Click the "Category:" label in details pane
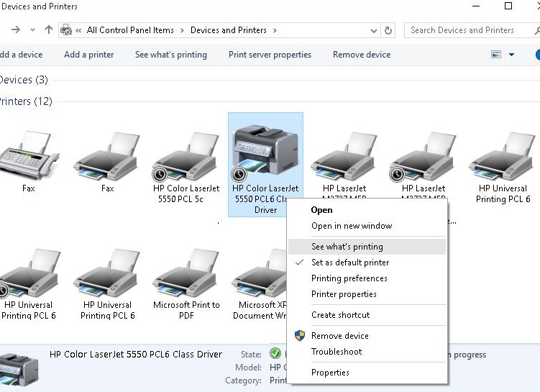540x392 pixels. coord(244,380)
